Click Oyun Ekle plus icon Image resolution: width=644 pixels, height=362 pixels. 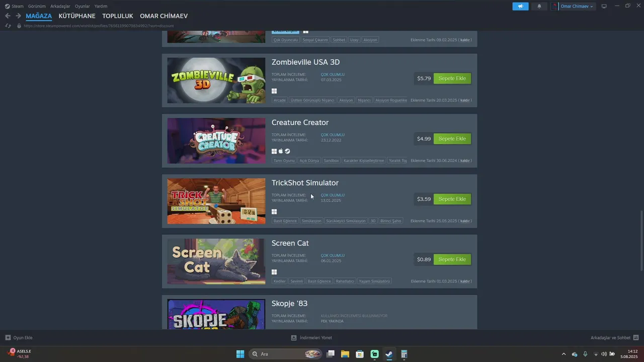[x=8, y=338]
